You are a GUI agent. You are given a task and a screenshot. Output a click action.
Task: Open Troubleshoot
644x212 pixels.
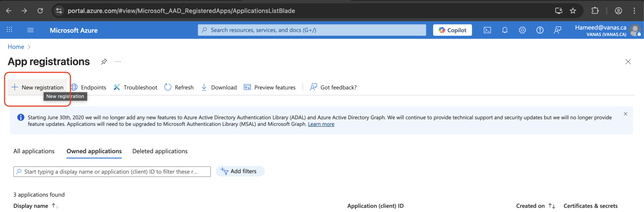pyautogui.click(x=135, y=87)
